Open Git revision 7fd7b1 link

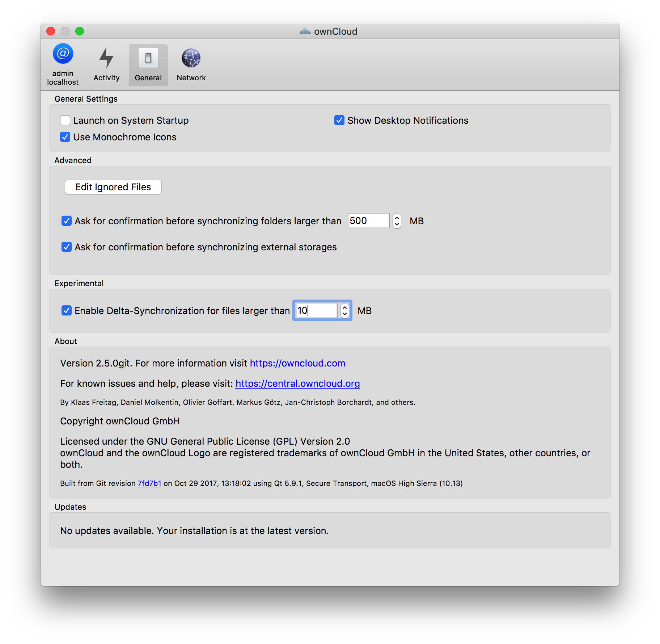click(x=149, y=483)
